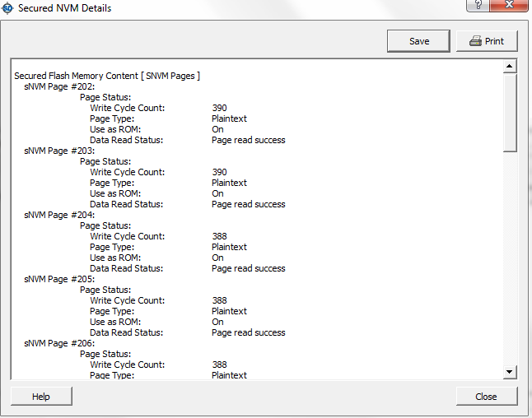Click empty scrollbar track below the thumb
532x418 pixels.
[509, 263]
